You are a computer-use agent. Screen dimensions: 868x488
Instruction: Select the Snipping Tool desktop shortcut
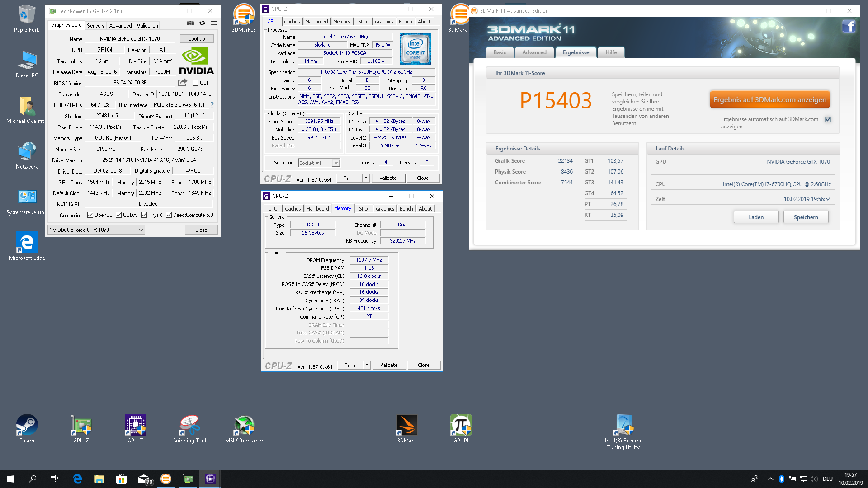point(189,429)
